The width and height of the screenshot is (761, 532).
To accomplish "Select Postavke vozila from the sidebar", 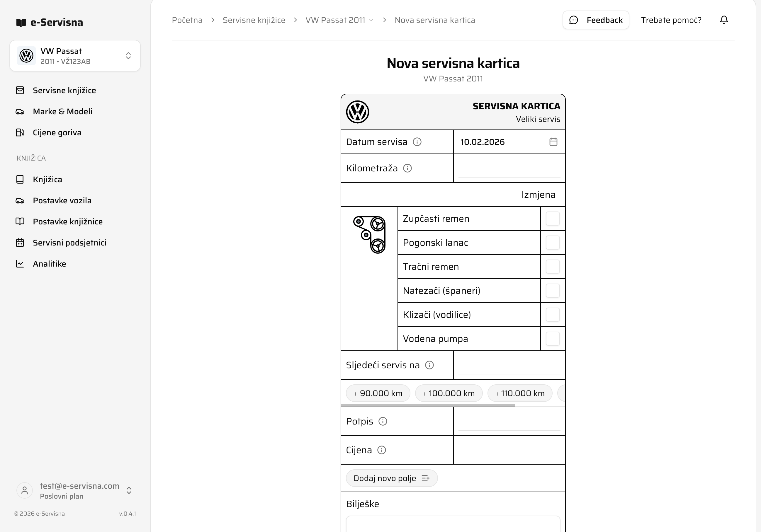I will [x=62, y=200].
